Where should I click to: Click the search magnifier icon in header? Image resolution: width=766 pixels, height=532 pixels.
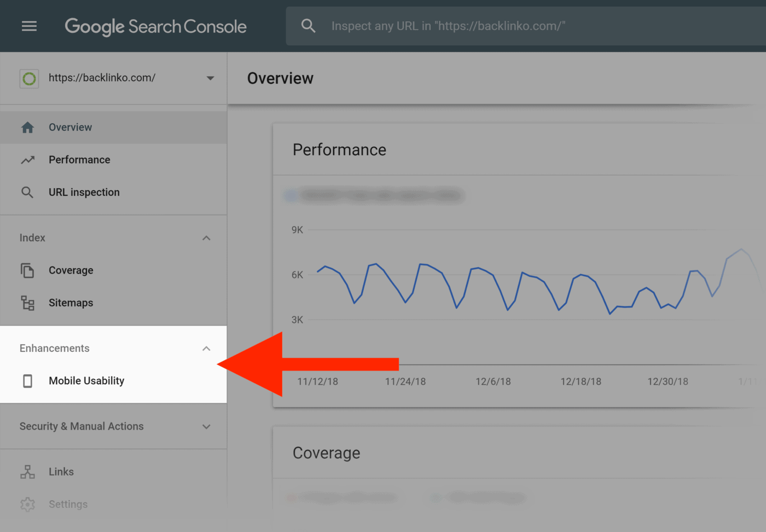(x=309, y=26)
